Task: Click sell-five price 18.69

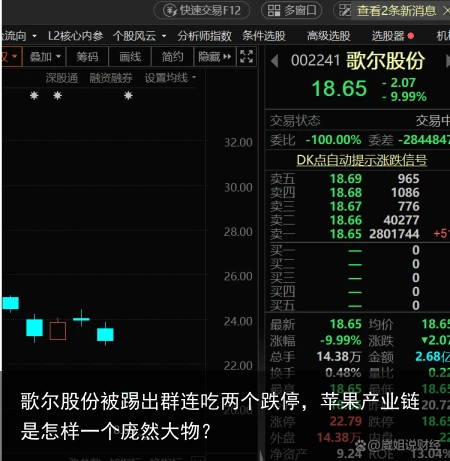Action: 346,179
